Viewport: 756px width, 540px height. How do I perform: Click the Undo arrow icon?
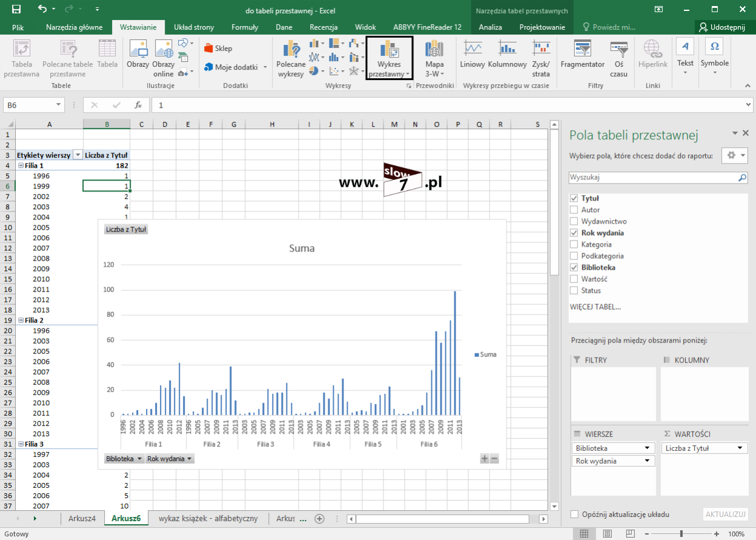(42, 10)
